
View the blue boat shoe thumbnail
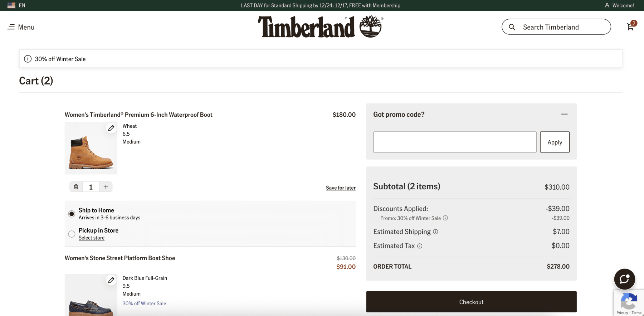point(91,295)
